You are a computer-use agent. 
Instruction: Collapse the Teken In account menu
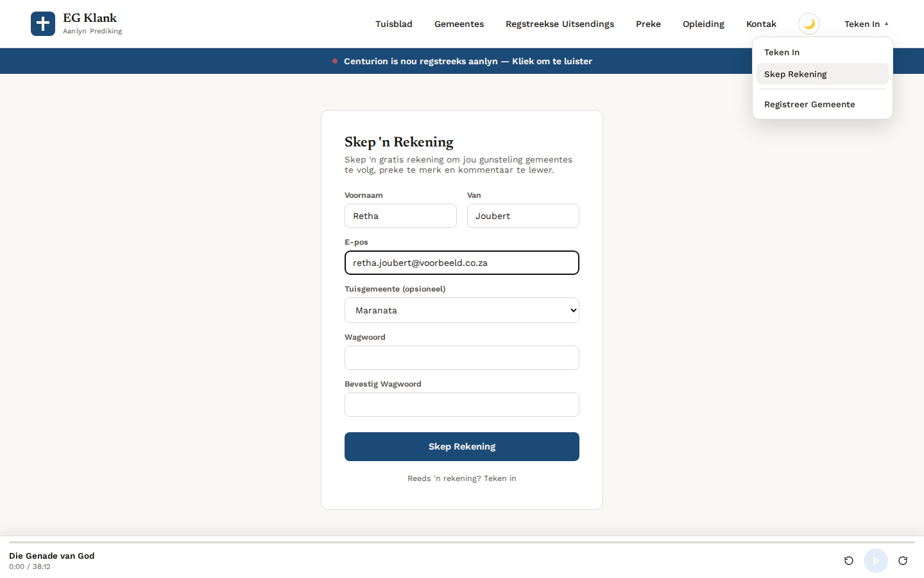pyautogui.click(x=866, y=24)
